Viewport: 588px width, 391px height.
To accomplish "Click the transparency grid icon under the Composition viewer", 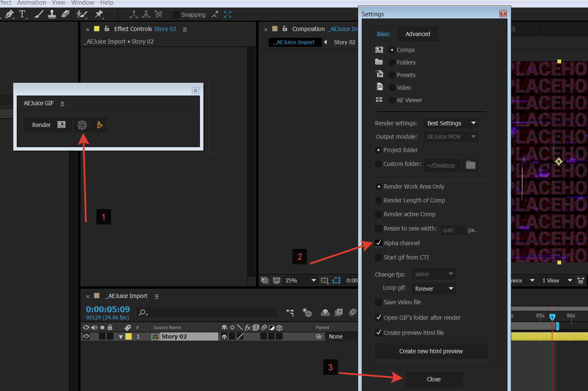I will (277, 280).
